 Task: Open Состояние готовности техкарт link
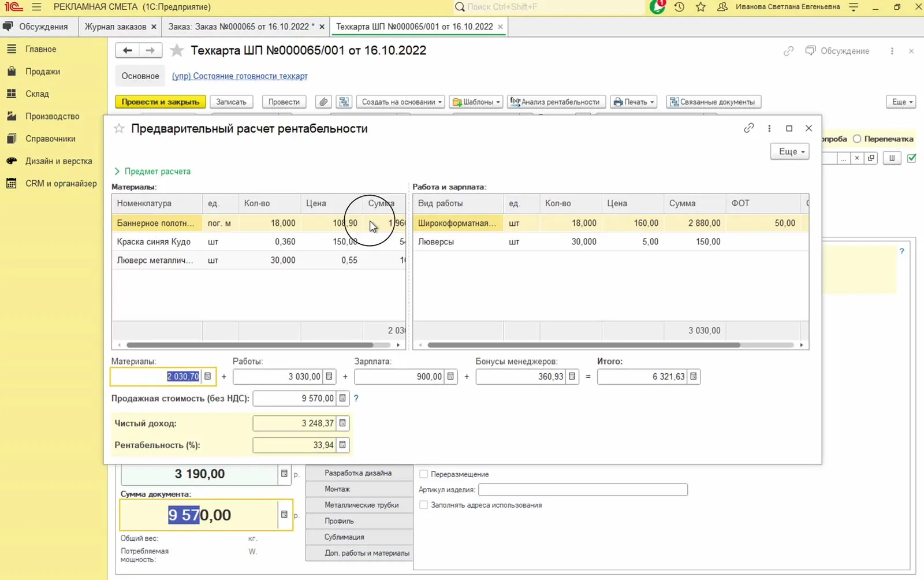point(240,76)
